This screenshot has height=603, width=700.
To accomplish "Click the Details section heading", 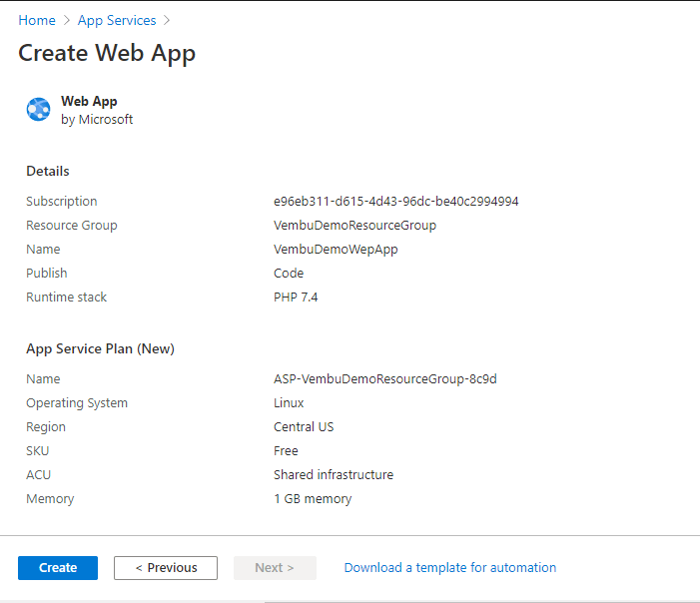I will (x=48, y=171).
